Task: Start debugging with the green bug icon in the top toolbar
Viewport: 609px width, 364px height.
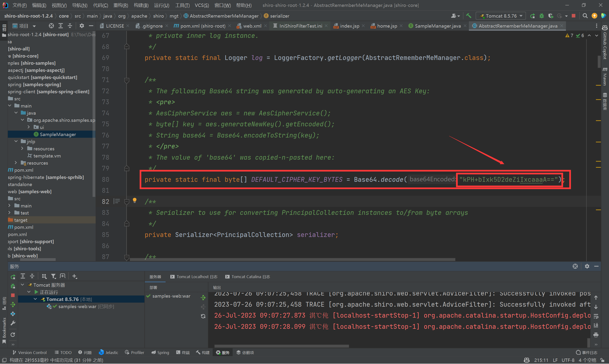Action: coord(541,16)
